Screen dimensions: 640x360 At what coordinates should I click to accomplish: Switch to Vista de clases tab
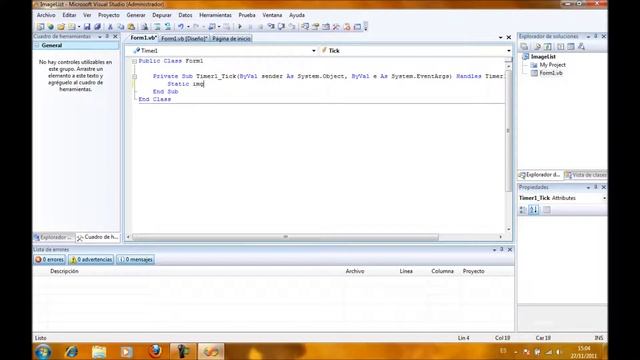click(585, 175)
